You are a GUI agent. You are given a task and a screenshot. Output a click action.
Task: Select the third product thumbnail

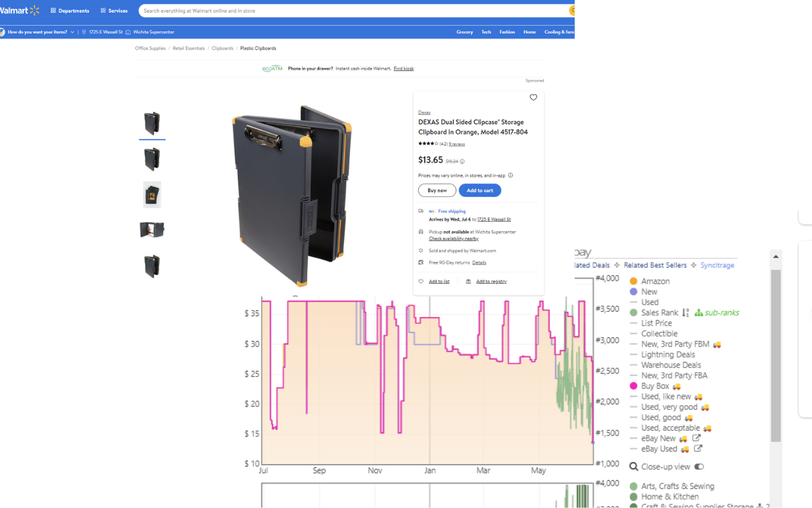152,194
